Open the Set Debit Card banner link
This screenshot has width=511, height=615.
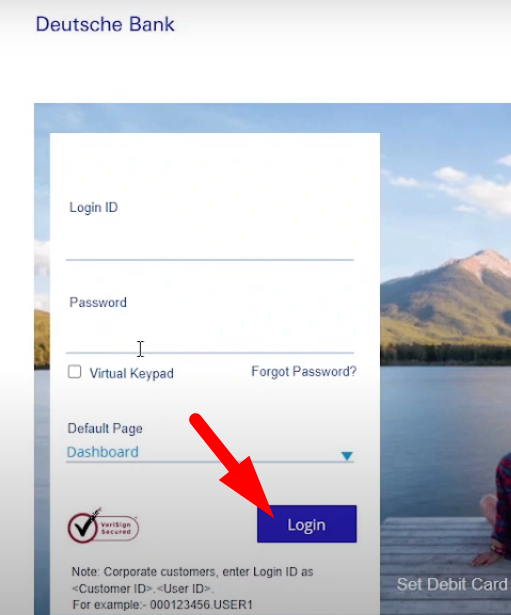(x=453, y=584)
